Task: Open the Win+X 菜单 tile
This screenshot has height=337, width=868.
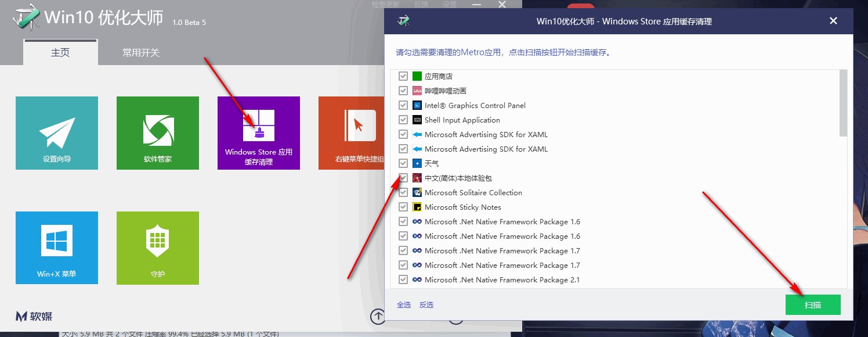Action: pyautogui.click(x=56, y=248)
